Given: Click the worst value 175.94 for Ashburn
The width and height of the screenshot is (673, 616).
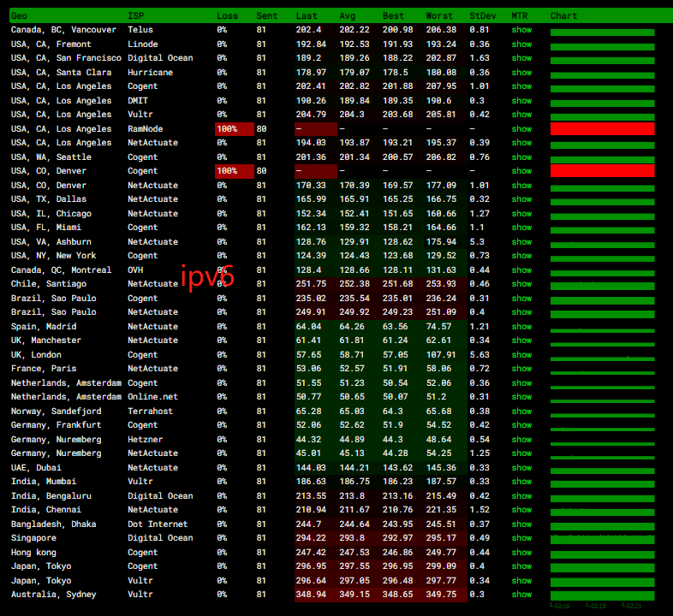Looking at the screenshot, I should pos(441,242).
